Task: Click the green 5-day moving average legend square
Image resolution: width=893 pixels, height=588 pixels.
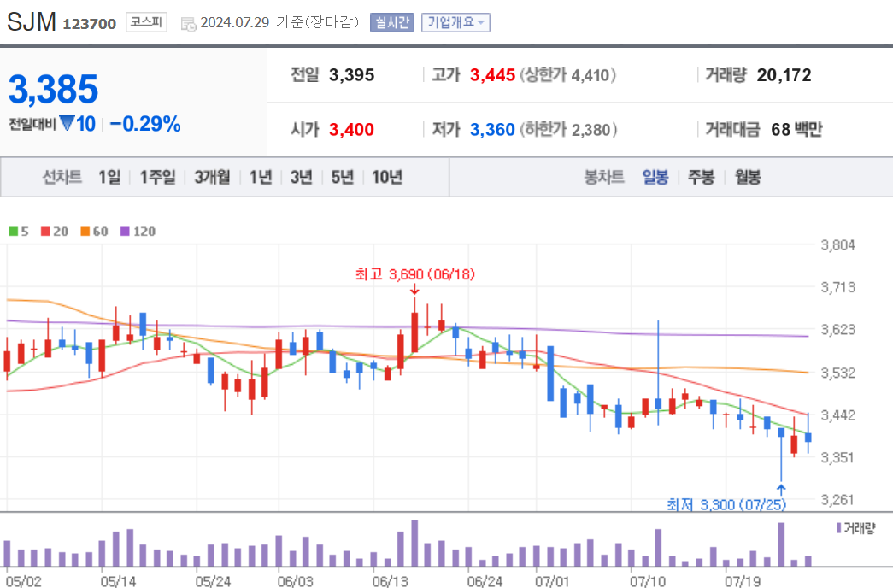Action: [13, 232]
